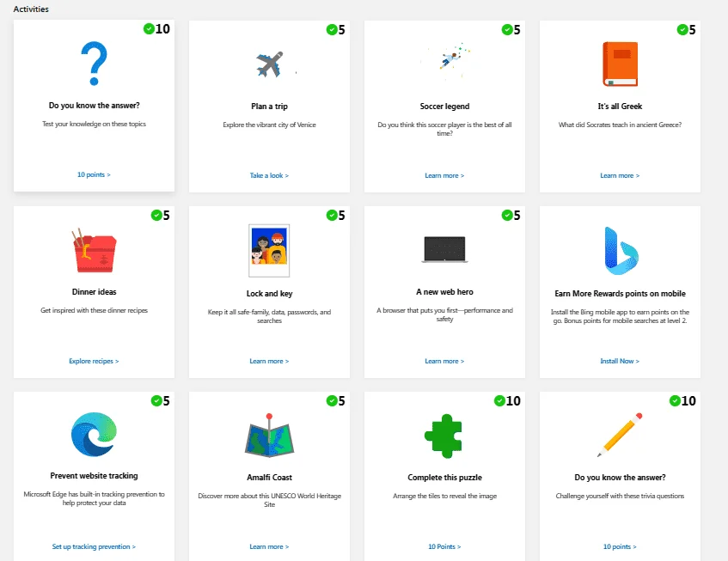Click 'Get inspired with these dinner recipes' text
This screenshot has height=561, width=728.
point(94,310)
